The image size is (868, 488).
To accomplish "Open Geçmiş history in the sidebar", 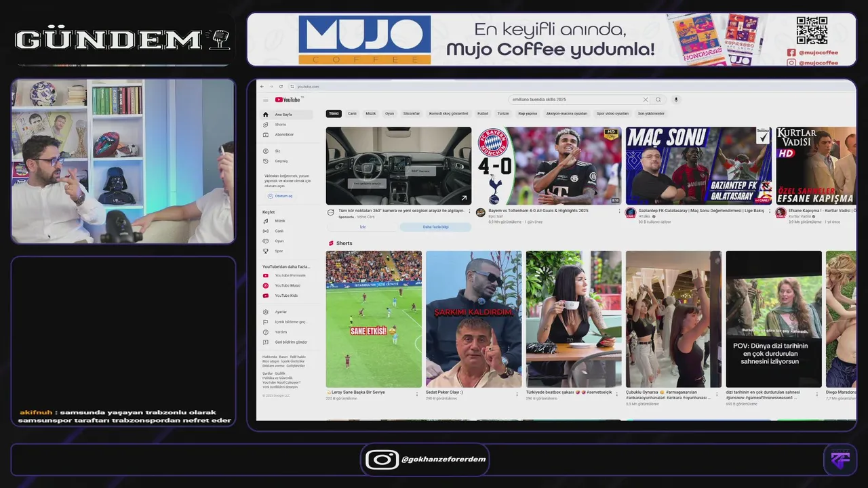I will coord(288,161).
